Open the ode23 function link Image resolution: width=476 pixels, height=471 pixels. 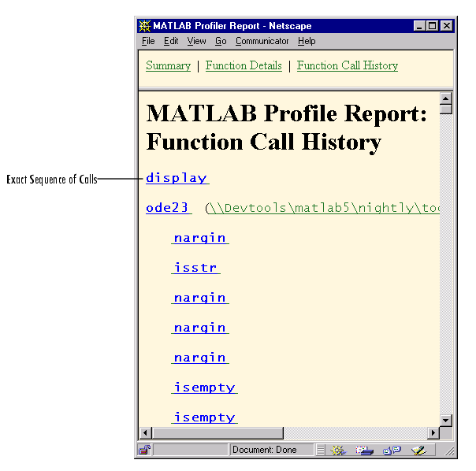click(x=169, y=208)
